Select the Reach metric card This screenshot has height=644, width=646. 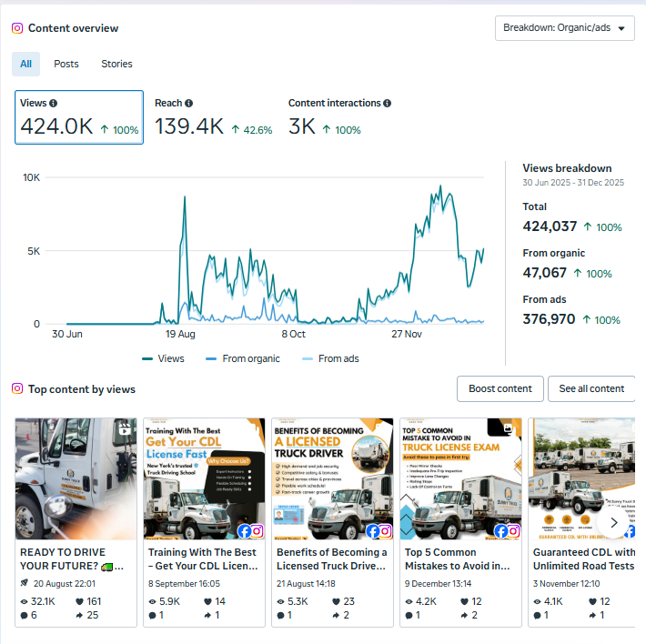(213, 117)
